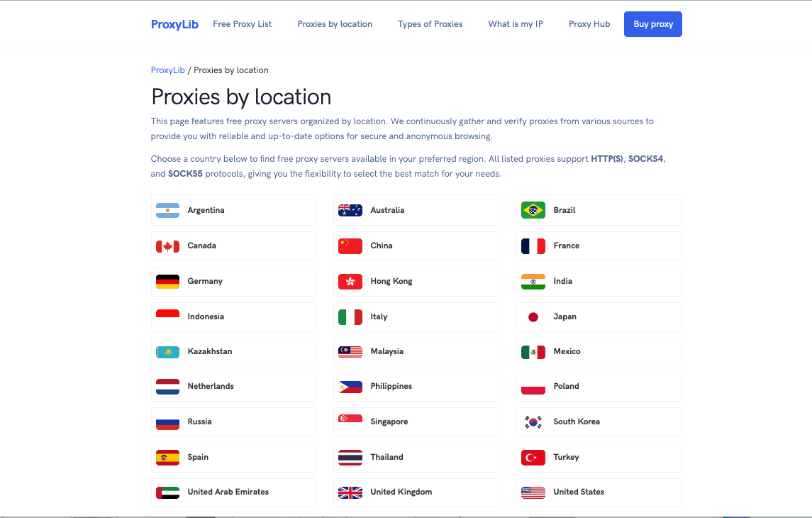Click the Philippines flag icon
The image size is (812, 518).
coord(350,387)
